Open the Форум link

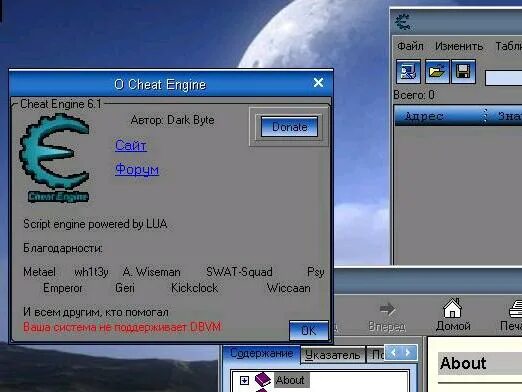click(x=137, y=169)
